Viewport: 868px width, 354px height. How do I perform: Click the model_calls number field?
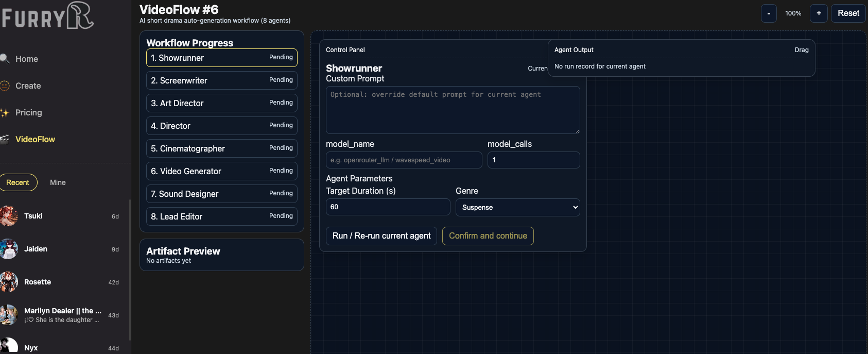coord(534,160)
